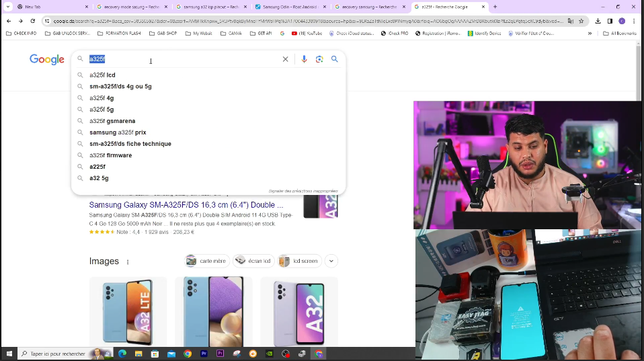This screenshot has width=644, height=361.
Task: Switch to the Samsung Odin tab
Action: [x=291, y=7]
